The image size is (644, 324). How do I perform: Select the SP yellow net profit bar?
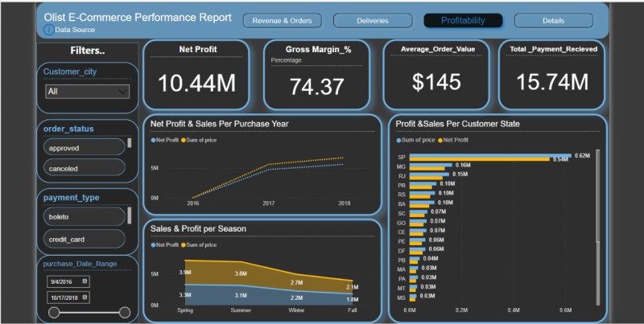(x=479, y=159)
